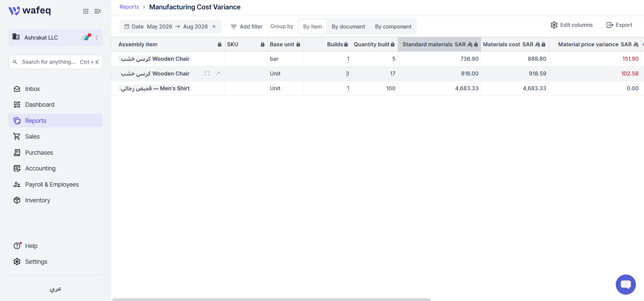
Task: Open the Inbox icon in sidebar
Action: click(17, 89)
